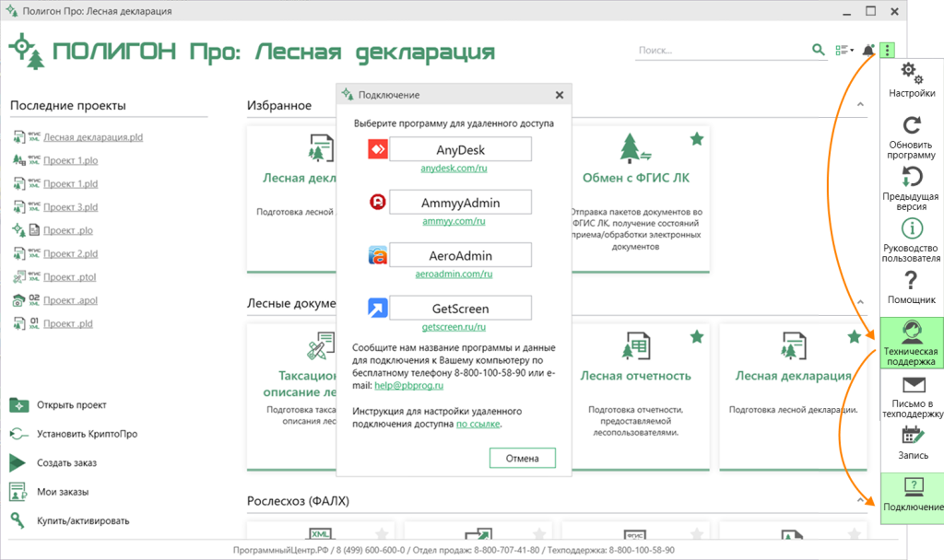944x560 pixels.
Task: Open the view mode dropdown near search
Action: pyautogui.click(x=844, y=50)
